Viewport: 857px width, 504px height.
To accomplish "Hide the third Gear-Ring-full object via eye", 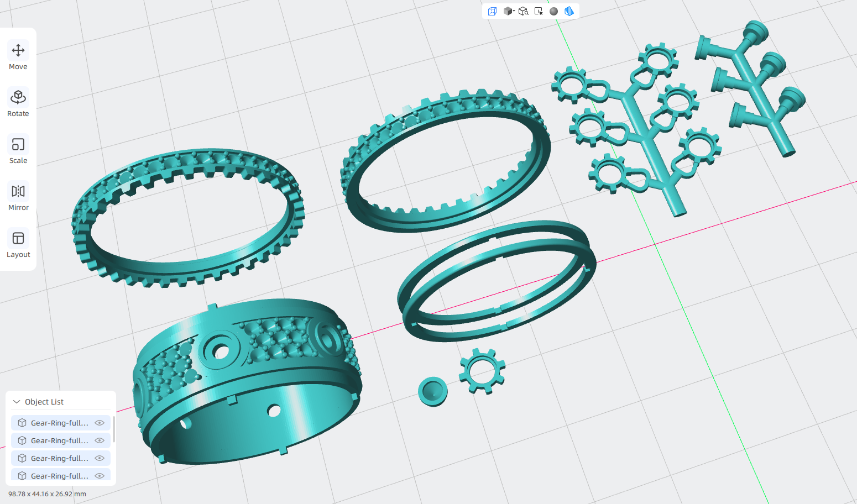I will click(x=100, y=458).
